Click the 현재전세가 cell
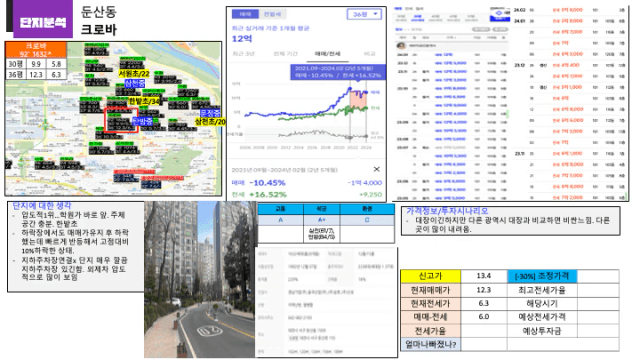 (x=431, y=304)
